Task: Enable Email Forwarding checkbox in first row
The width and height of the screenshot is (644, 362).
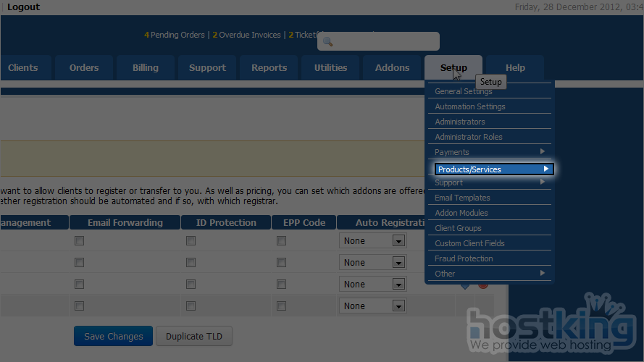Action: 80,241
